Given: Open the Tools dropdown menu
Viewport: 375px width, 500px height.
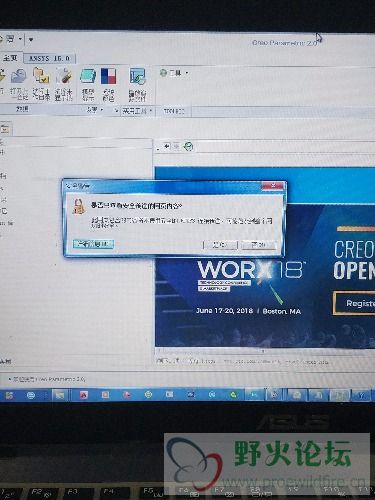Looking at the screenshot, I should [174, 73].
